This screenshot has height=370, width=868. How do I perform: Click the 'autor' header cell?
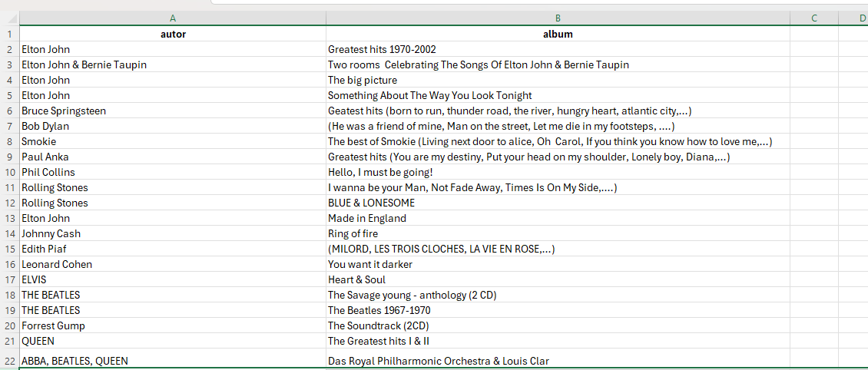click(173, 34)
